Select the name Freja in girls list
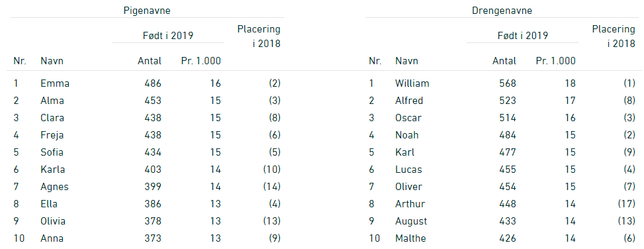Viewport: 644px width, 249px height. 52,135
